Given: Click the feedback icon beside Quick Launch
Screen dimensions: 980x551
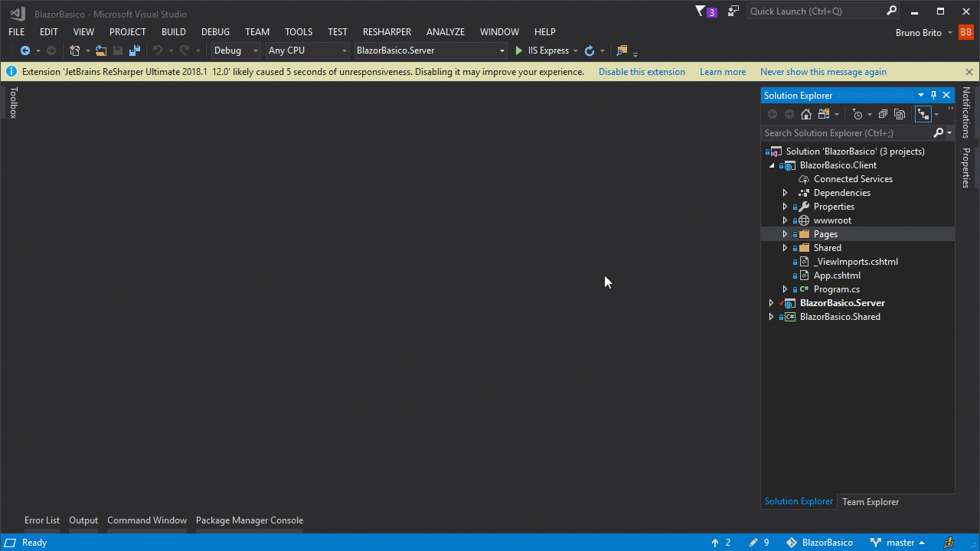Looking at the screenshot, I should click(x=733, y=11).
